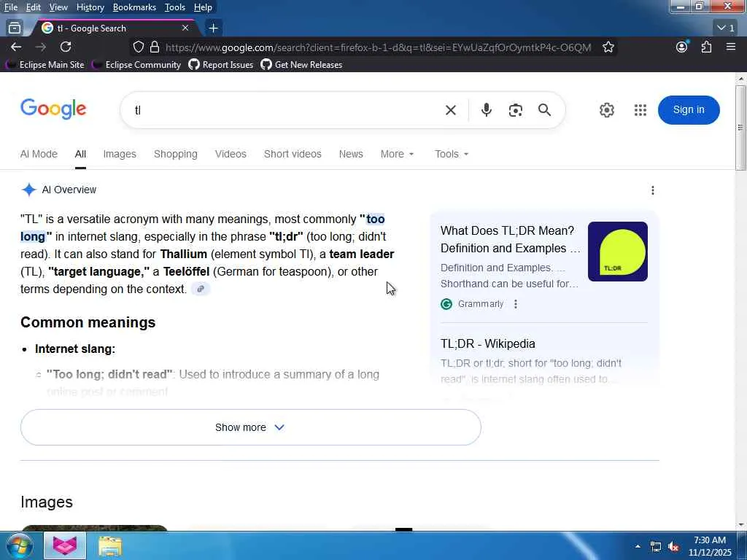Close the 'tl - Google Search' tab
747x560 pixels.
pyautogui.click(x=185, y=28)
